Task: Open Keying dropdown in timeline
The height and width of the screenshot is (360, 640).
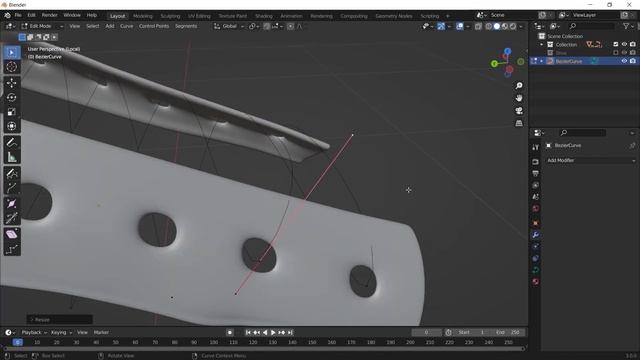Action: 62,332
